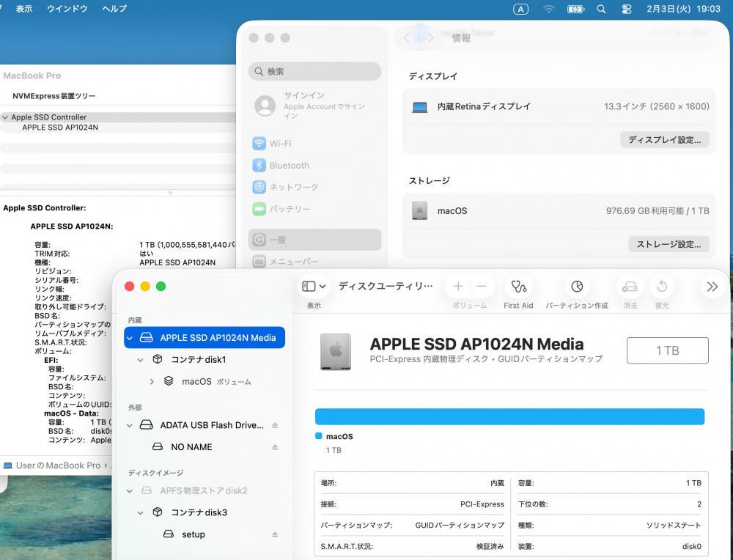The height and width of the screenshot is (560, 733).
Task: Click the add volume plus icon
Action: click(458, 287)
